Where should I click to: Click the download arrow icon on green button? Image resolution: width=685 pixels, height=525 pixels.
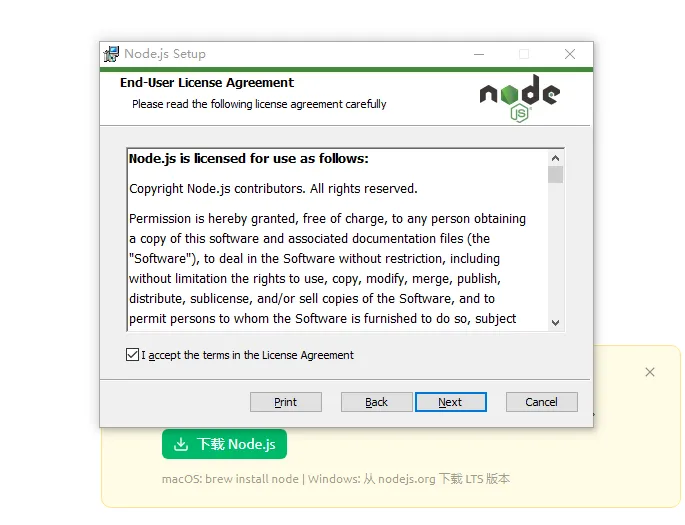tap(181, 444)
